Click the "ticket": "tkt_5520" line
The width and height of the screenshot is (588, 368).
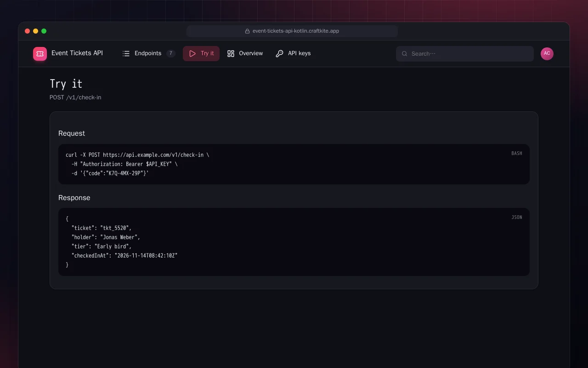point(102,228)
